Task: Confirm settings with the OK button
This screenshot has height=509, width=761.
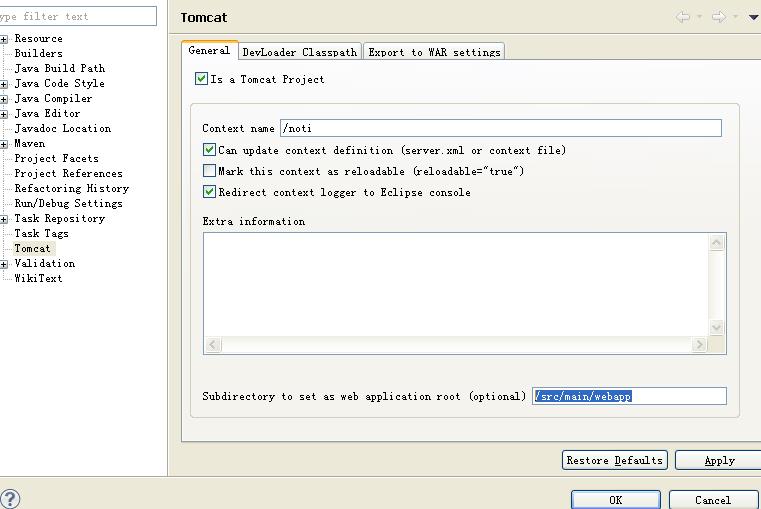Action: point(615,499)
